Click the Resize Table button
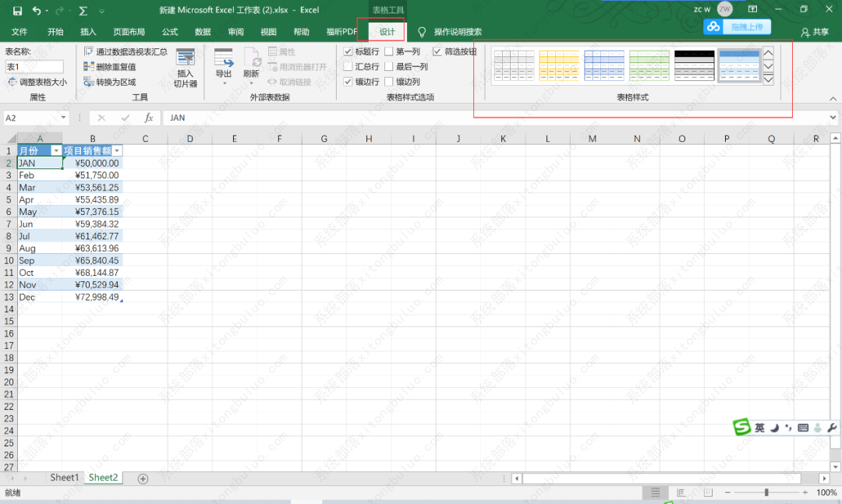Image resolution: width=842 pixels, height=504 pixels. point(34,81)
